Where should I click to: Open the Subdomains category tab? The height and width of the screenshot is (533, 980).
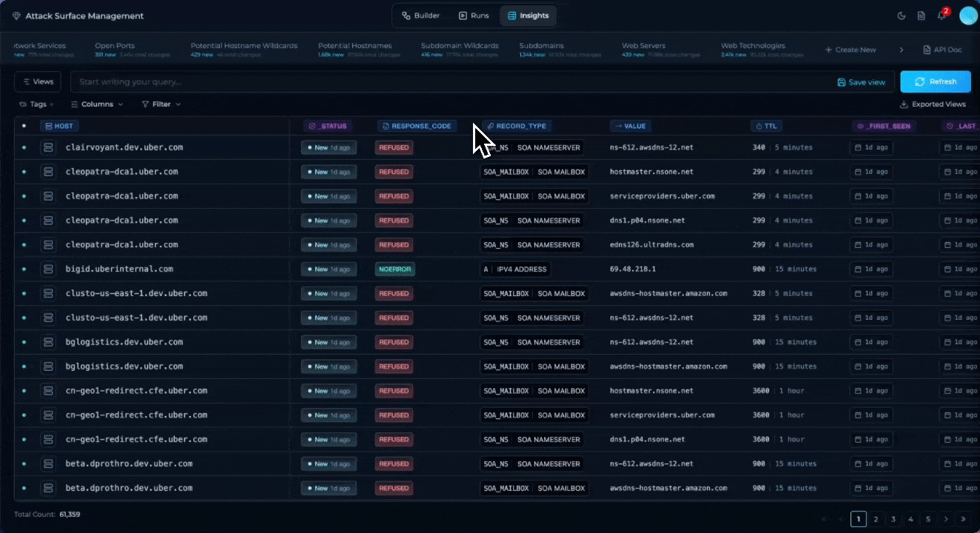tap(560, 50)
